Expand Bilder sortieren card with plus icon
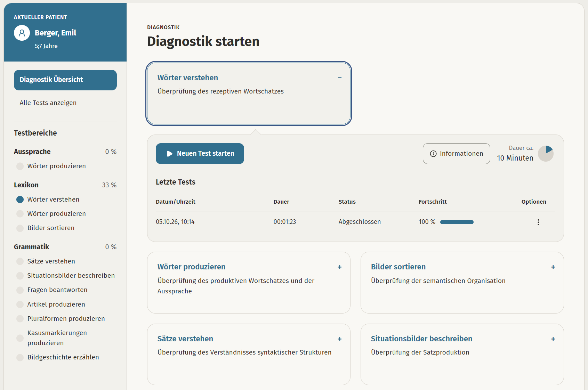The height and width of the screenshot is (390, 588). (553, 267)
